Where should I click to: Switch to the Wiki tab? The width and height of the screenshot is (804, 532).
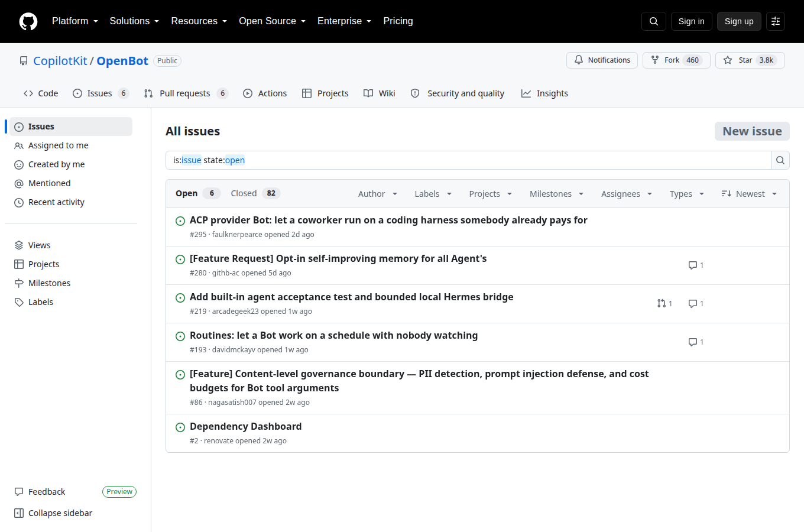click(x=380, y=93)
